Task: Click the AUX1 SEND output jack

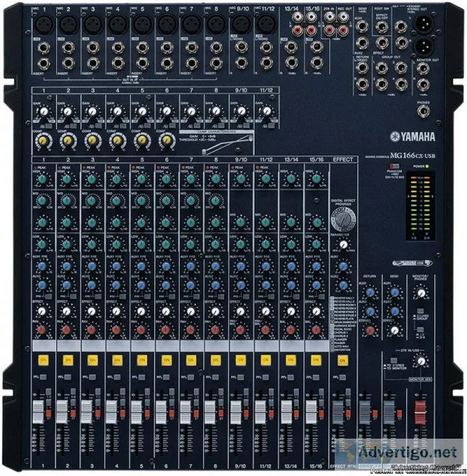Action: [362, 26]
